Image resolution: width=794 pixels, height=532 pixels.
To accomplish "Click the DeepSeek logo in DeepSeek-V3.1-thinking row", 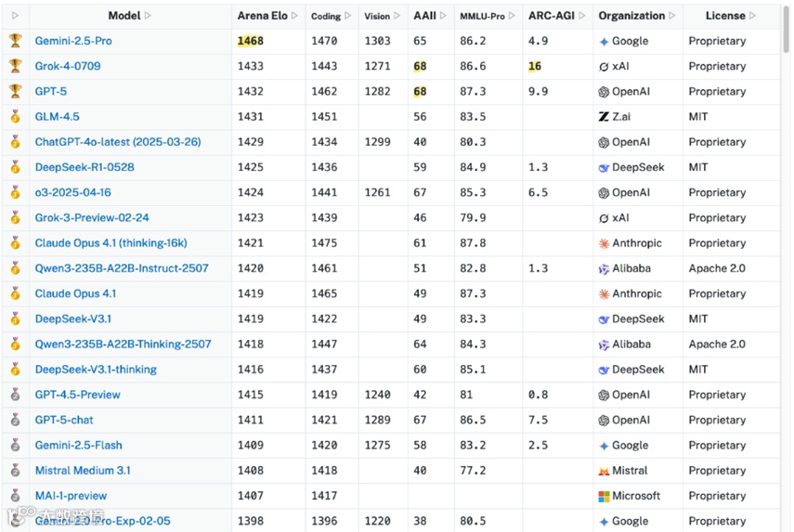I will [604, 370].
